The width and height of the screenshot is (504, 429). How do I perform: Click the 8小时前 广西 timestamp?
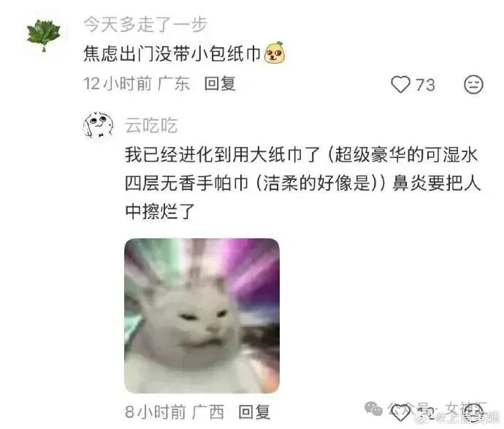pyautogui.click(x=175, y=412)
